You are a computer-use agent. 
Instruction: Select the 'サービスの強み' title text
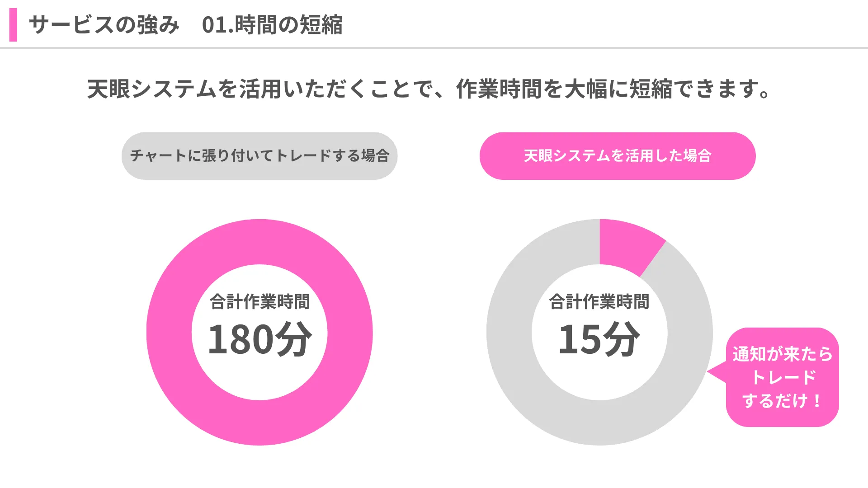click(x=104, y=25)
